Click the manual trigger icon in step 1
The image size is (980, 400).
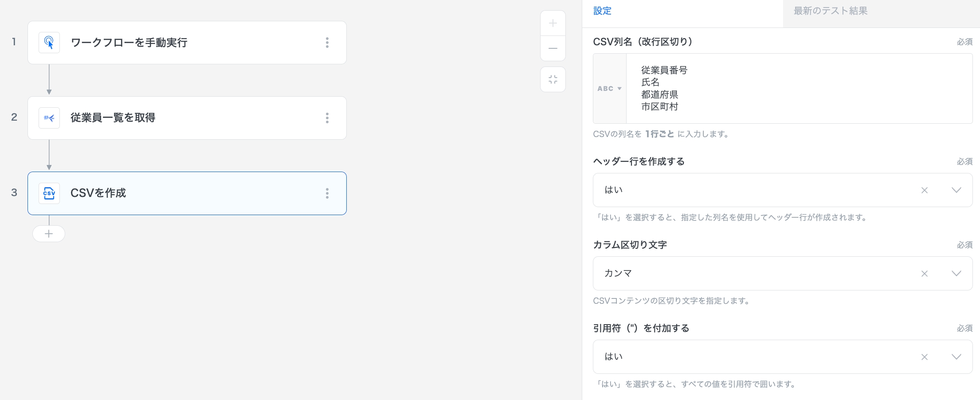pyautogui.click(x=49, y=43)
